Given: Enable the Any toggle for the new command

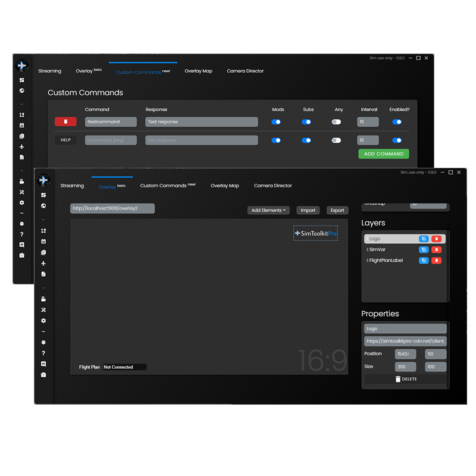Looking at the screenshot, I should click(x=336, y=139).
